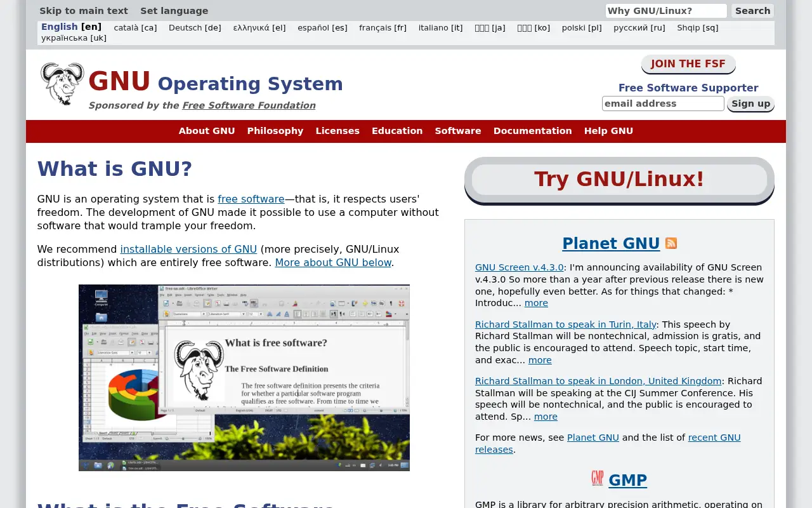Switch language to italiano [it]
812x508 pixels.
(441, 28)
